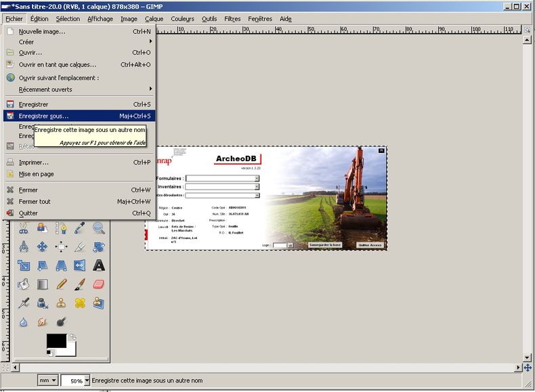Select the Smudge finger tool
Image resolution: width=535 pixels, height=392 pixels.
42,322
